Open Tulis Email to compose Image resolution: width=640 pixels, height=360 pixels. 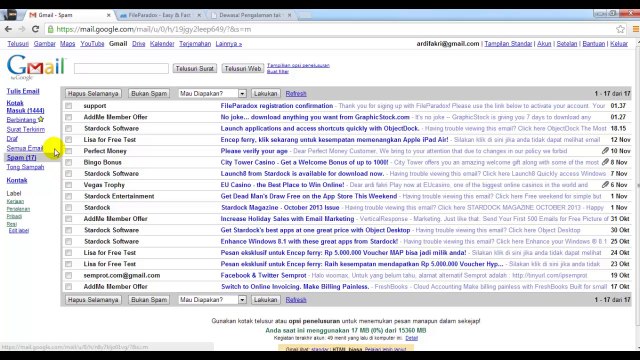pyautogui.click(x=23, y=91)
